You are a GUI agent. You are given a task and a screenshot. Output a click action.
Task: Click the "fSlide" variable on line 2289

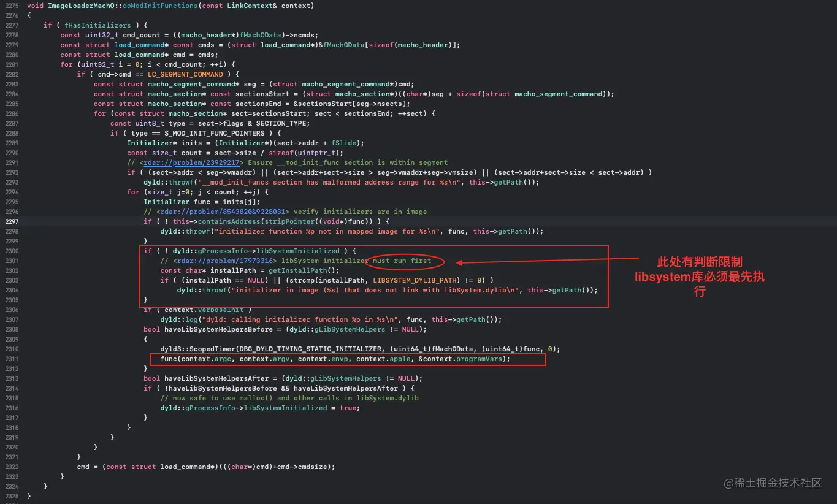click(x=344, y=143)
